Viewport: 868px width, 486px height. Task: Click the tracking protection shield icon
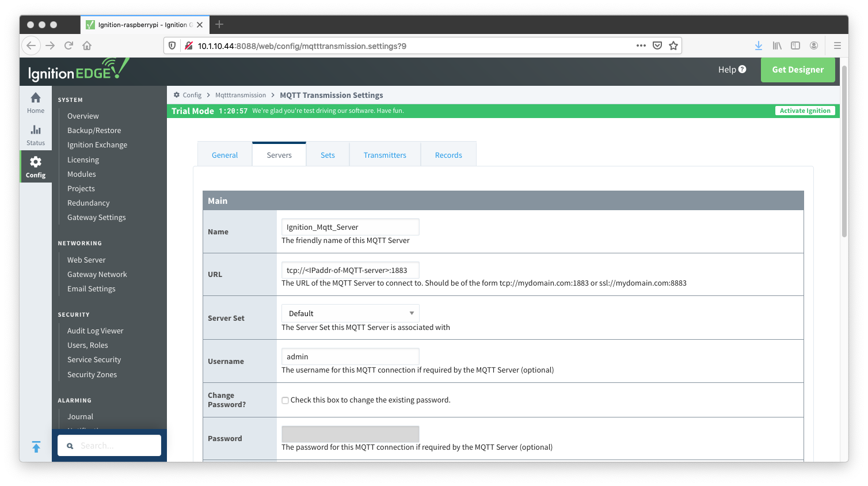tap(172, 45)
